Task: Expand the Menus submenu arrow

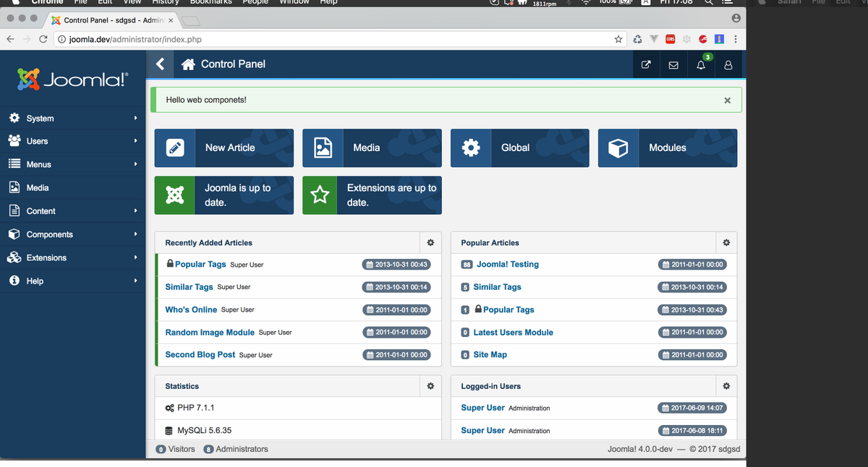Action: pyautogui.click(x=135, y=164)
